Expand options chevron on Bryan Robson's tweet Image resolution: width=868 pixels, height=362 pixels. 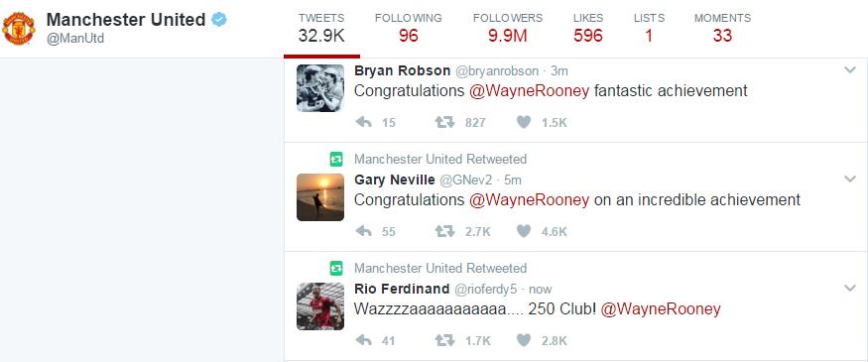(850, 70)
